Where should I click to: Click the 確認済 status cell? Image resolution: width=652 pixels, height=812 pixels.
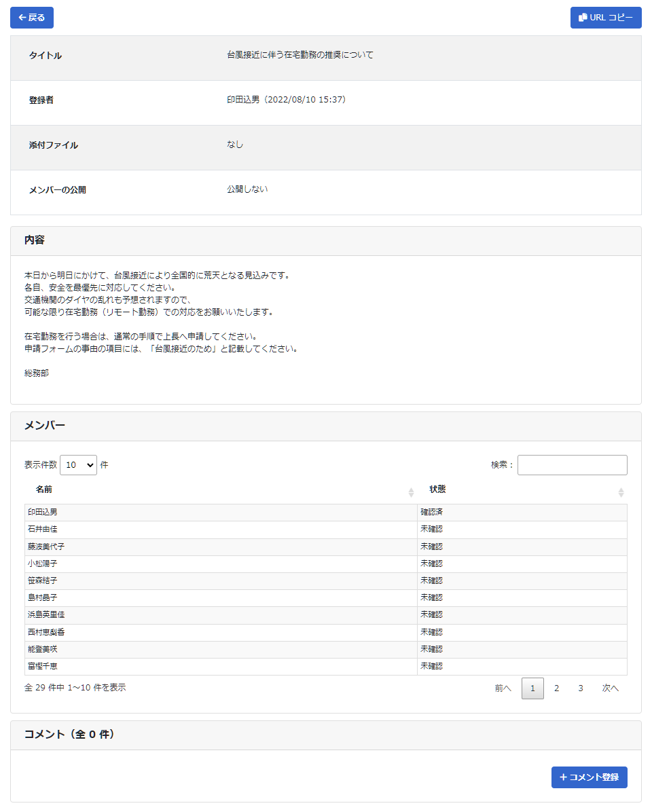(432, 513)
